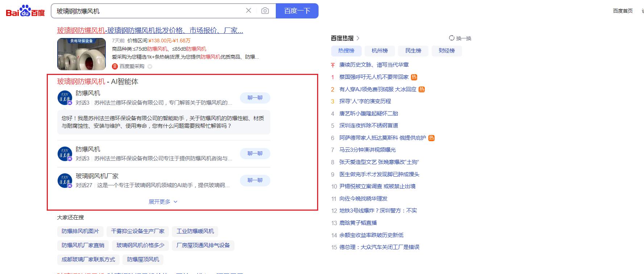The width and height of the screenshot is (644, 274).
Task: Open the Baidu logo homepage
Action: pos(25,11)
